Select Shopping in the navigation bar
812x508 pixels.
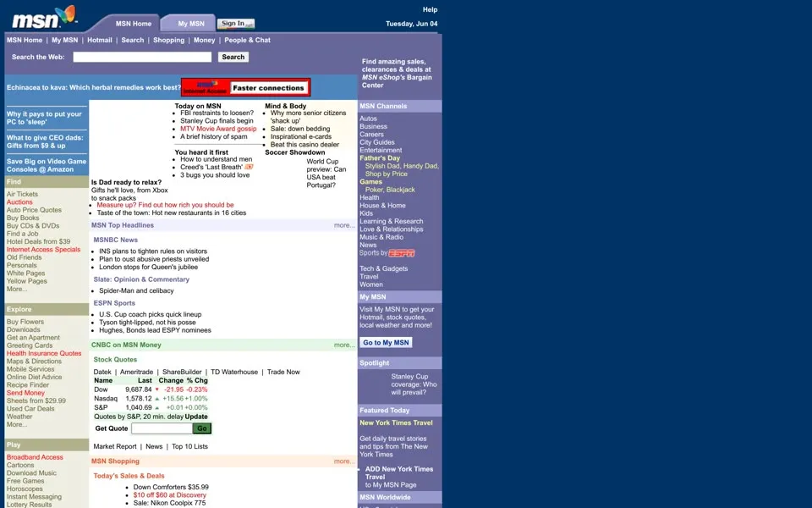point(168,40)
